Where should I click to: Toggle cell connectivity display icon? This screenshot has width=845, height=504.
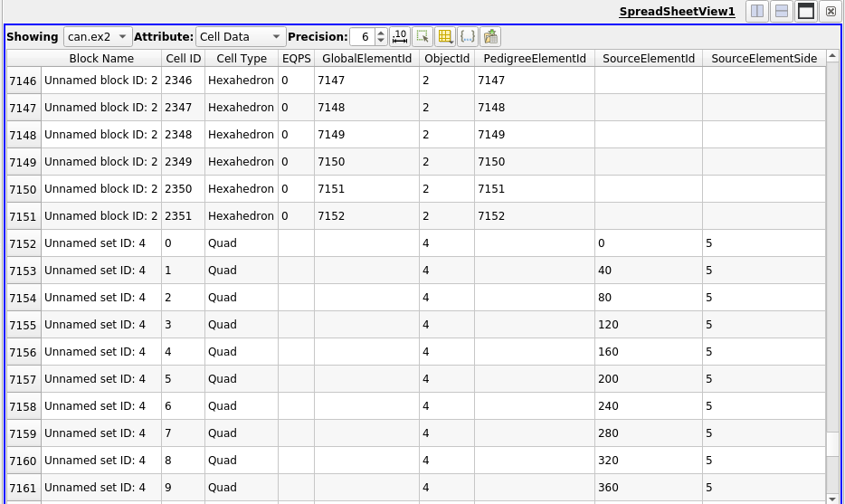468,37
